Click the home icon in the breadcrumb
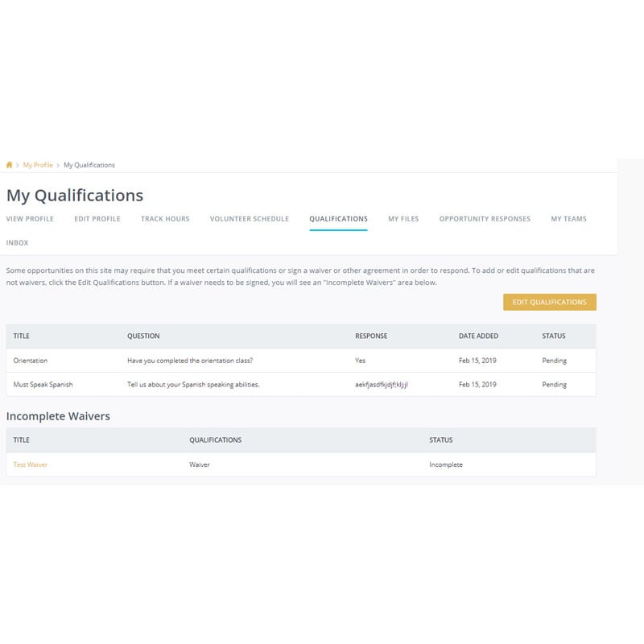Image resolution: width=644 pixels, height=644 pixels. [9, 164]
